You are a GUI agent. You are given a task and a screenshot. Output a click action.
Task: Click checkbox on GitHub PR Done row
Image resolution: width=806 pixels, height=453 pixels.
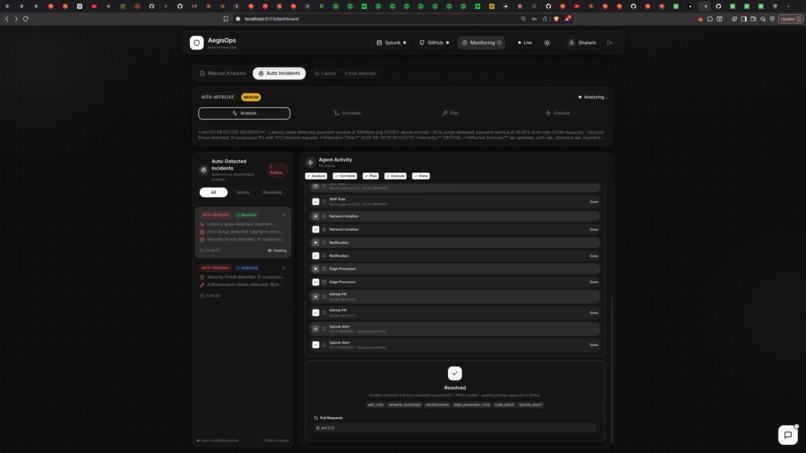tap(316, 313)
